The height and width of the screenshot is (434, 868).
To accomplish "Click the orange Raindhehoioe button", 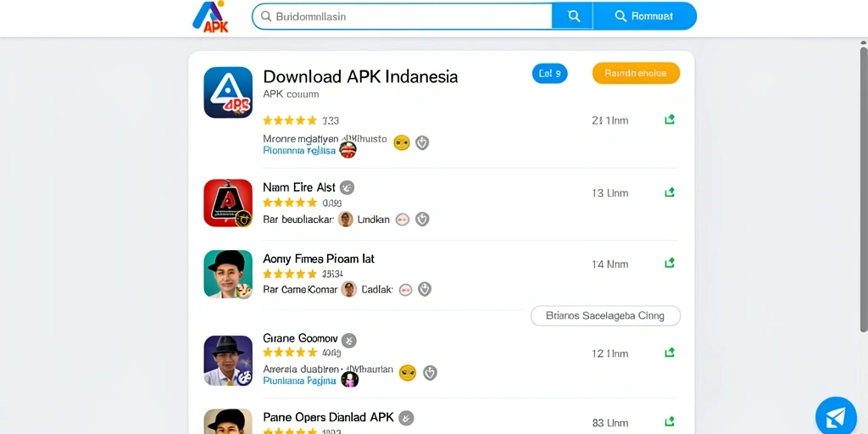I will point(636,73).
